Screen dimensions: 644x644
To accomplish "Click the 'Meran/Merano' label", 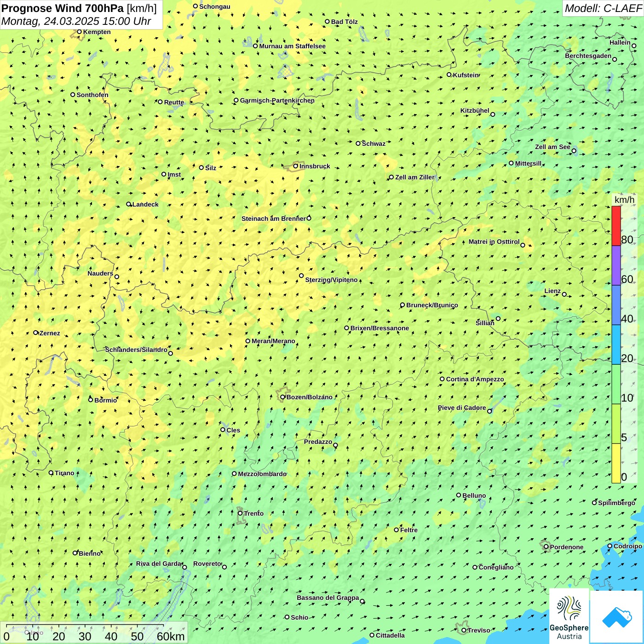I will pos(273,341).
